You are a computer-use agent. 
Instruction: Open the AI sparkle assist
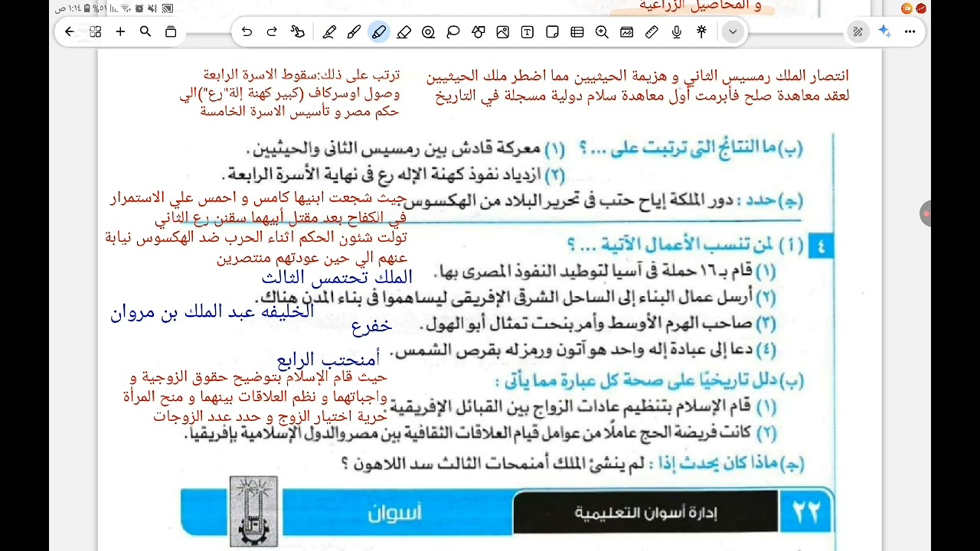click(x=884, y=31)
